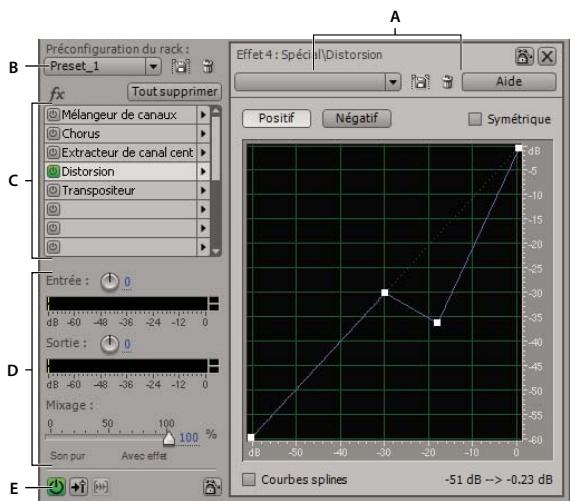576x501 pixels.
Task: Click the bottom-left curve point at -60 dB
Action: click(x=251, y=437)
